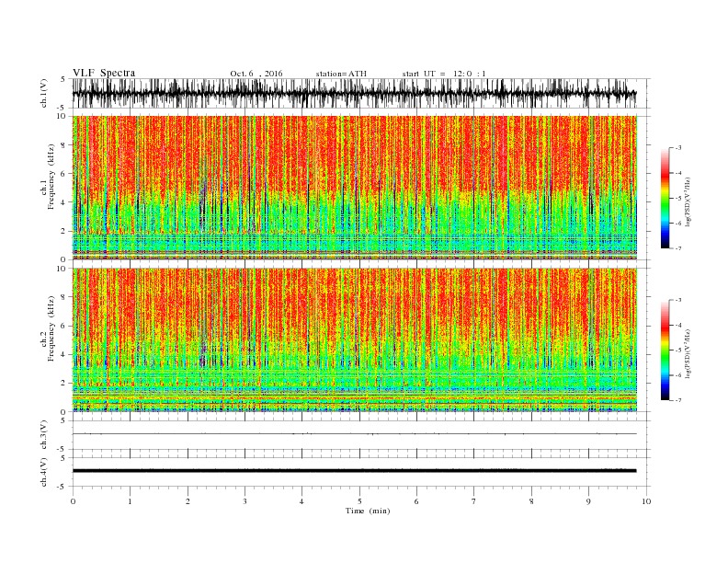Select the "ch.3(V)" axis label
The image size is (728, 563).
click(44, 435)
